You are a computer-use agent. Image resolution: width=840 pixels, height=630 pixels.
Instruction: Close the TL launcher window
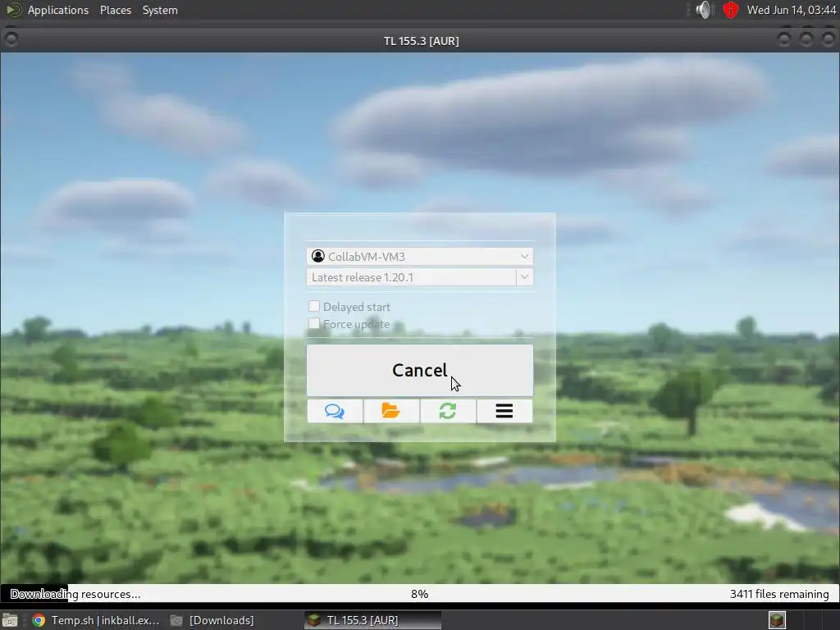[x=829, y=39]
